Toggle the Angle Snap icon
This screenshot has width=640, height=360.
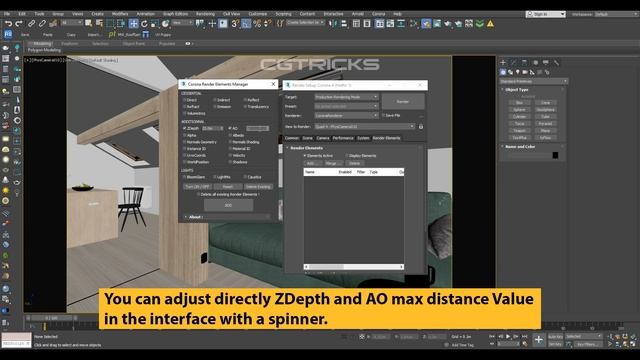(x=246, y=24)
